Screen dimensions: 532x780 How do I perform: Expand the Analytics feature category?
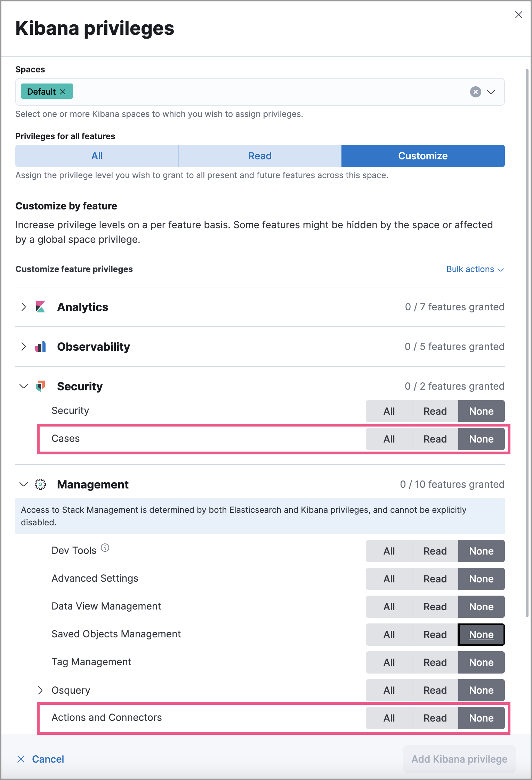pyautogui.click(x=23, y=307)
